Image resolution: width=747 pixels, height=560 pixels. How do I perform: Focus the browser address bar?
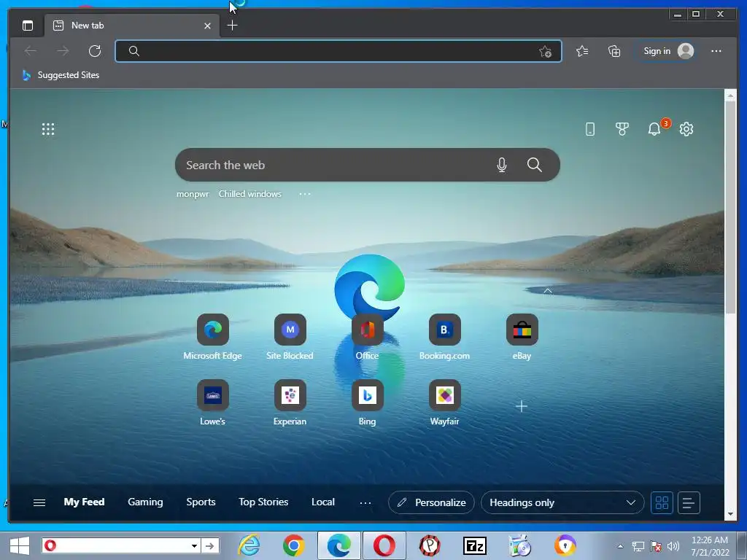338,51
